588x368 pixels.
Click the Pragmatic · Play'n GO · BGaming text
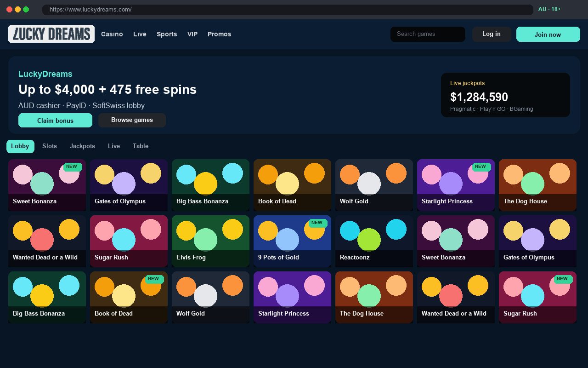(492, 109)
